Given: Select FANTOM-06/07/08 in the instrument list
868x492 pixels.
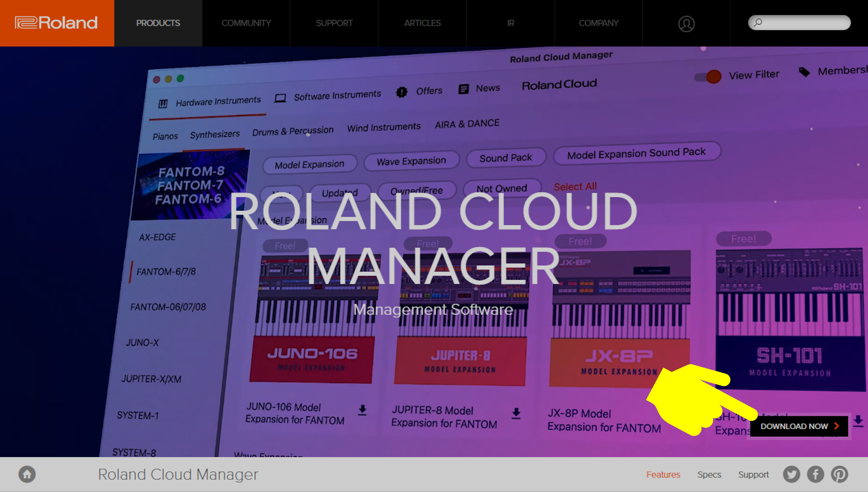Looking at the screenshot, I should (x=168, y=307).
